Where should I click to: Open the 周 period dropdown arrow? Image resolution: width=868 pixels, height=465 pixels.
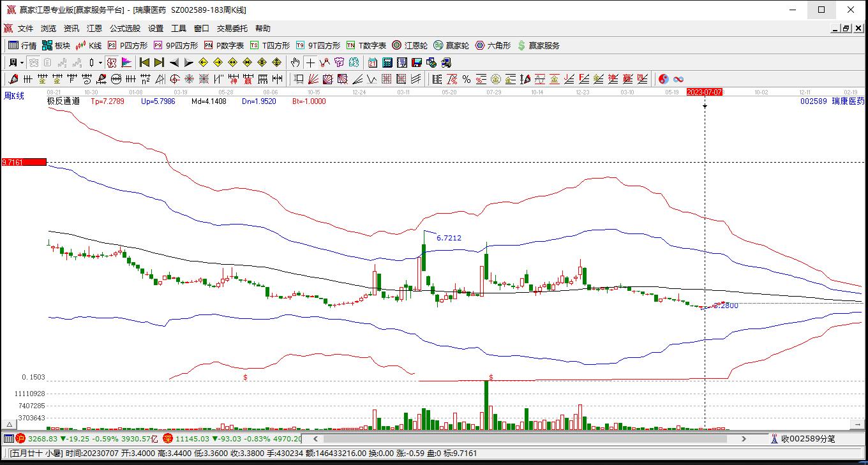(x=22, y=63)
